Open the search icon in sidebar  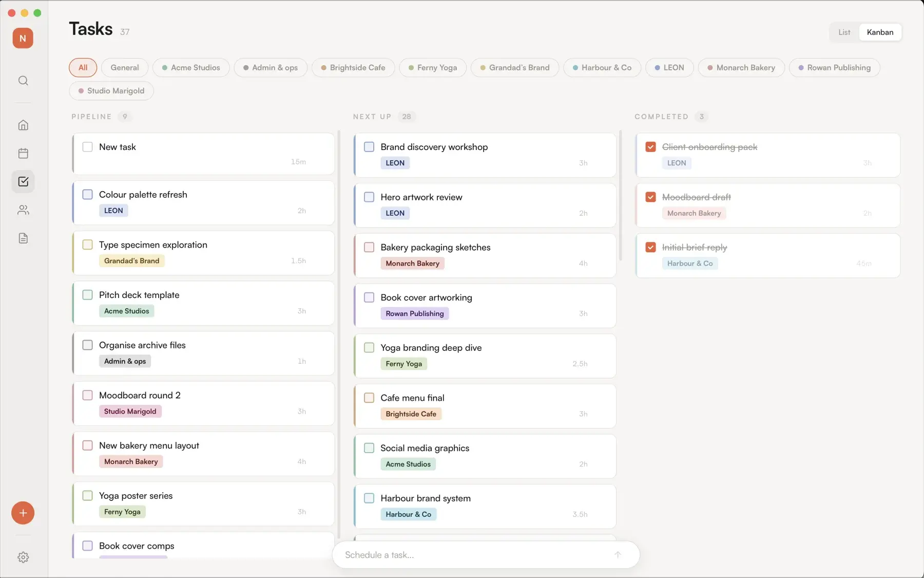click(x=23, y=81)
